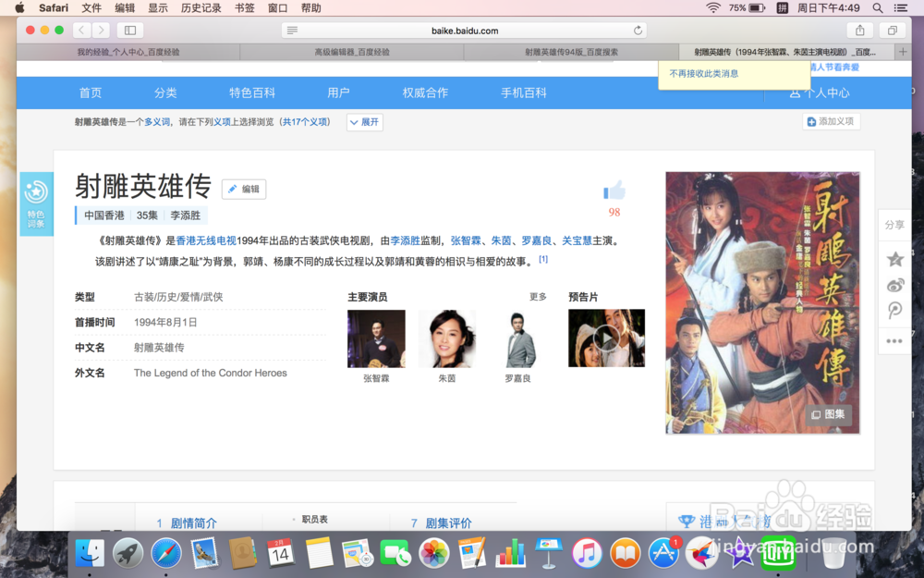The image size is (924, 578).
Task: Open Notification Center icon in menu bar
Action: [x=900, y=7]
